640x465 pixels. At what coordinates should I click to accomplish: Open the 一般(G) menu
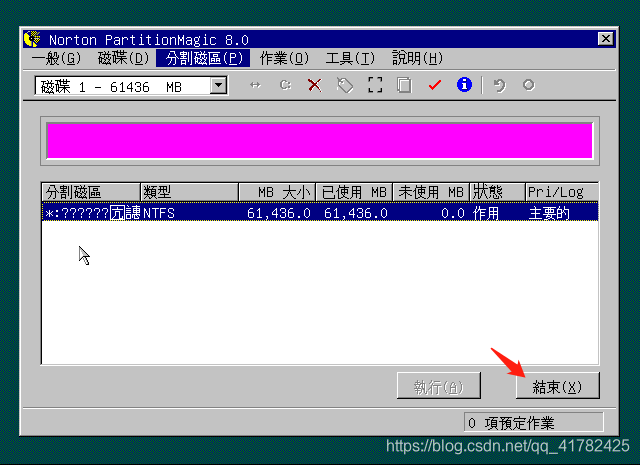click(56, 58)
